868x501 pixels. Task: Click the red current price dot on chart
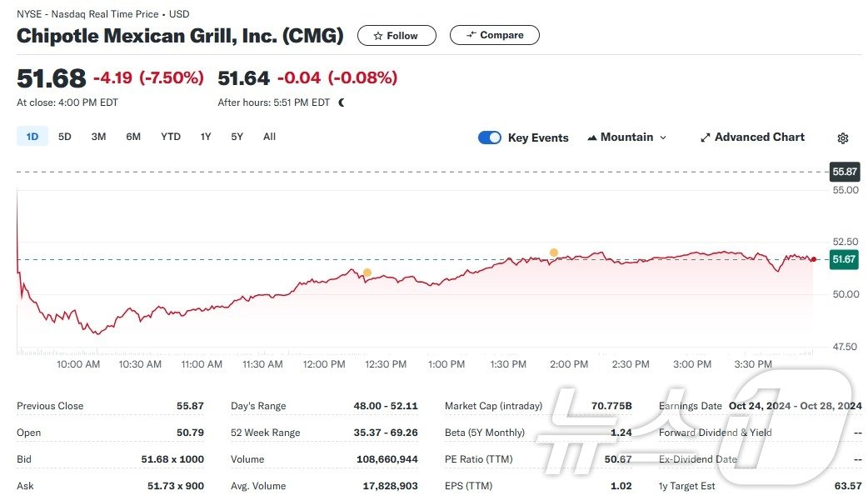pyautogui.click(x=813, y=260)
